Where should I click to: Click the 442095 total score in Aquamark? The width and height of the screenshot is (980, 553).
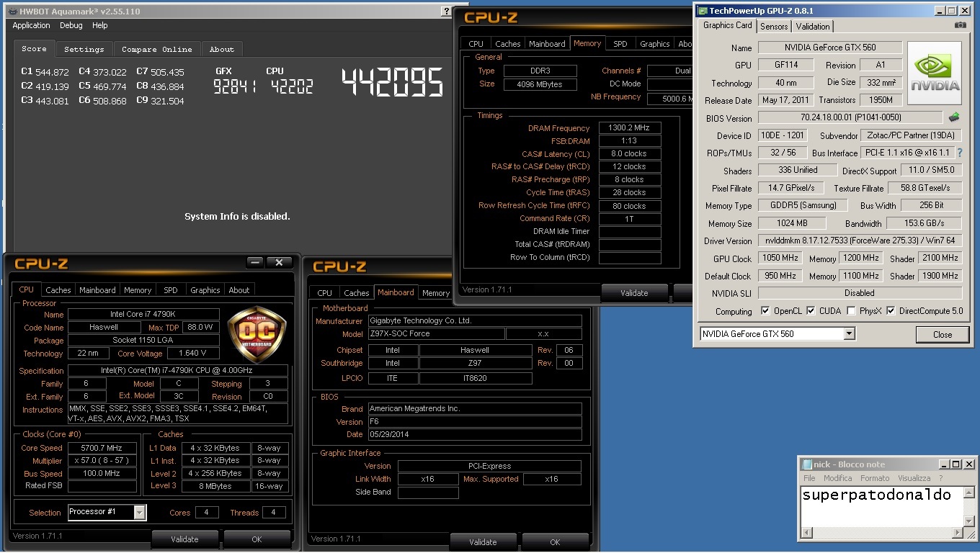(x=392, y=83)
